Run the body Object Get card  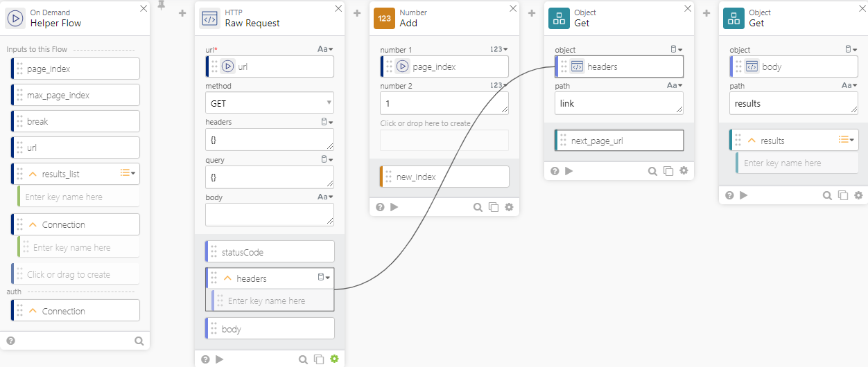tap(743, 195)
